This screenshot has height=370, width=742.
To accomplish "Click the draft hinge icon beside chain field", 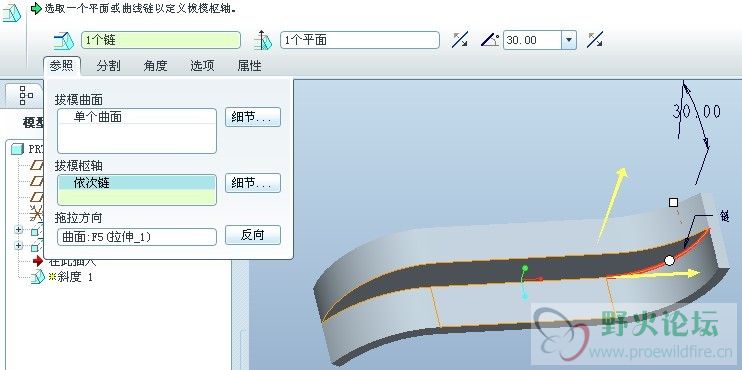I will click(64, 41).
